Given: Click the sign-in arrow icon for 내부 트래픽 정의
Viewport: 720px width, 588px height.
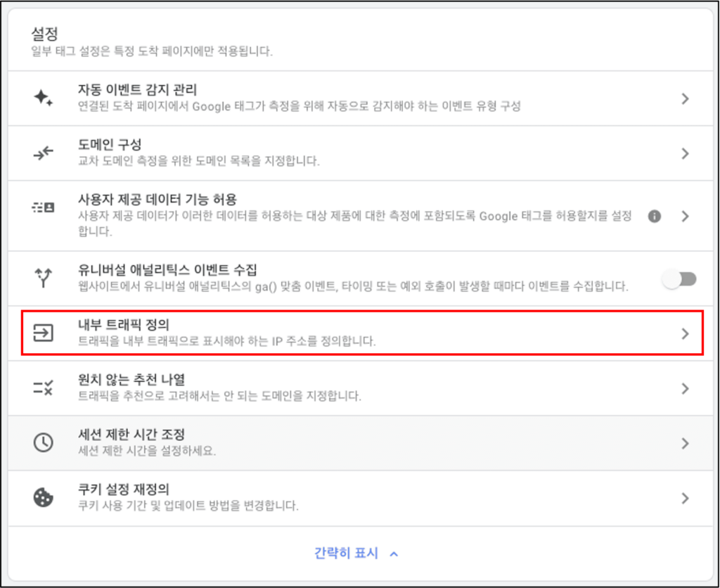Looking at the screenshot, I should [43, 333].
